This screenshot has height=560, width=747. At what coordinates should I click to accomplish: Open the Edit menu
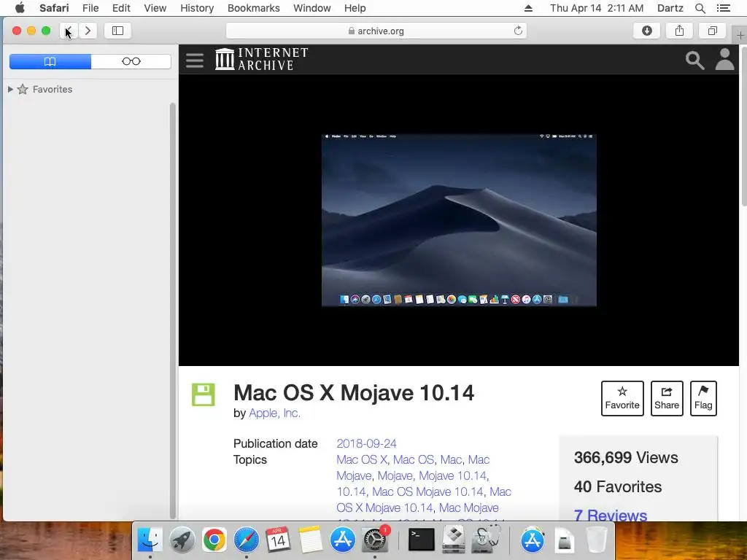[x=121, y=8]
